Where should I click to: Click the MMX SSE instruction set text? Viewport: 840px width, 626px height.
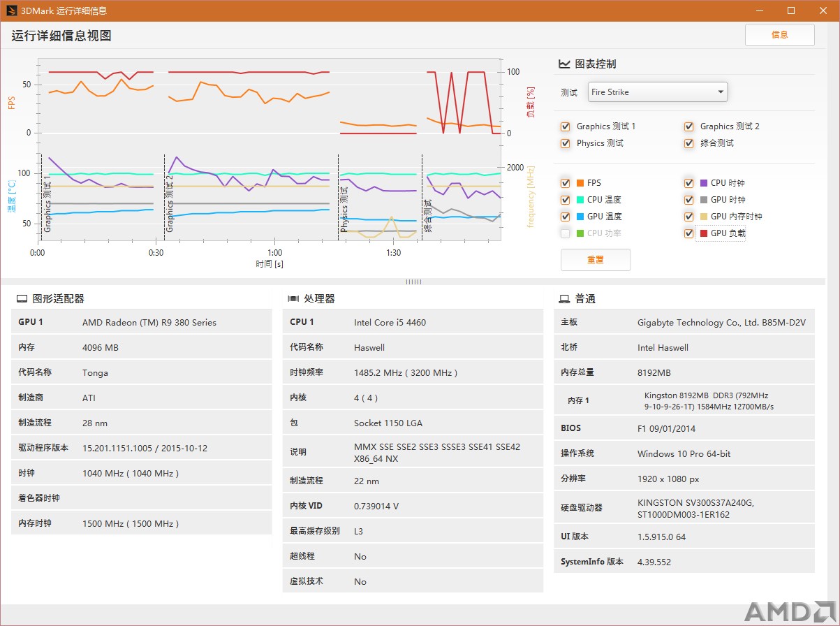click(x=437, y=453)
